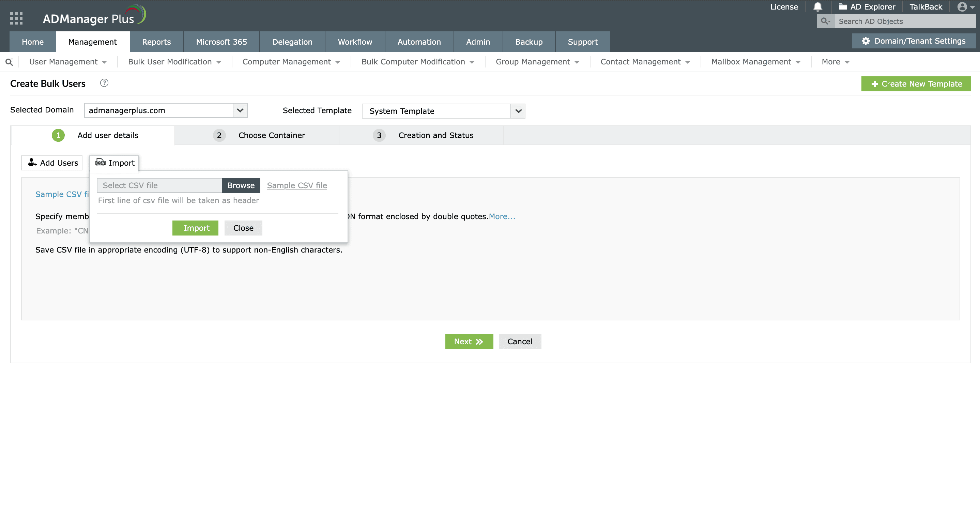Open the Sample CSV file link
Screen dimensions: 980x531
pos(297,185)
